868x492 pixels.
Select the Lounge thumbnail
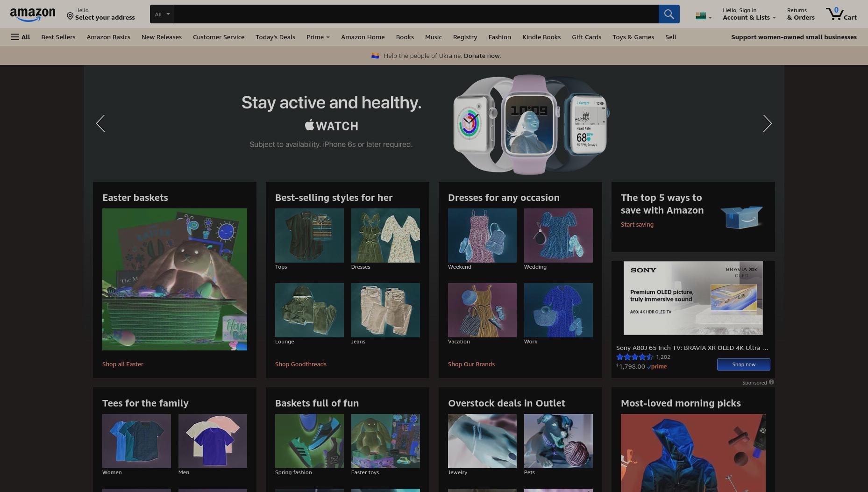point(309,310)
